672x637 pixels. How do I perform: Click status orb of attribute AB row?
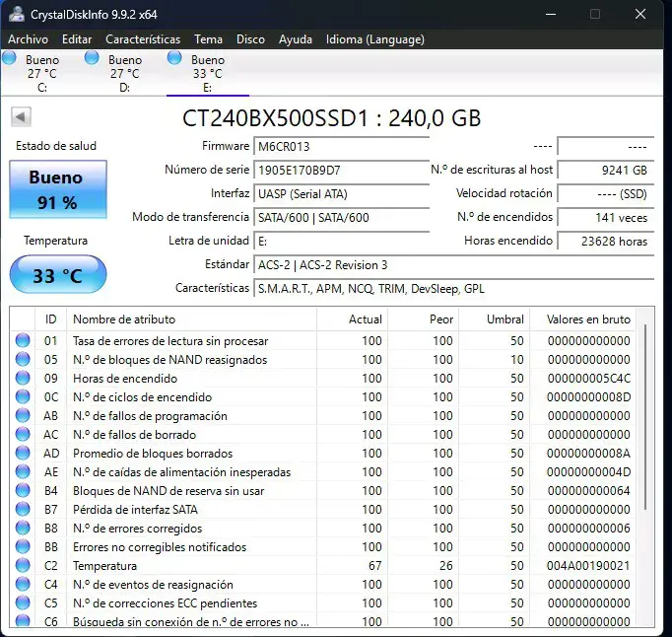(x=23, y=416)
